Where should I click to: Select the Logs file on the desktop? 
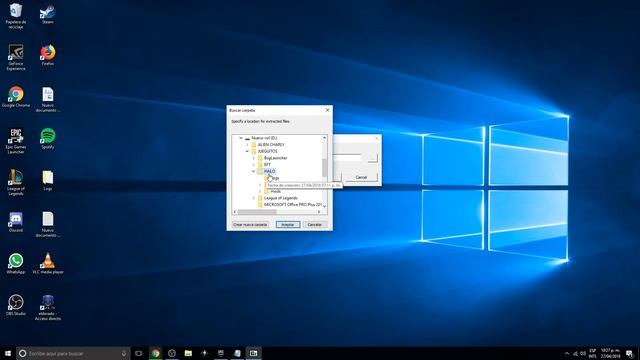[x=48, y=180]
